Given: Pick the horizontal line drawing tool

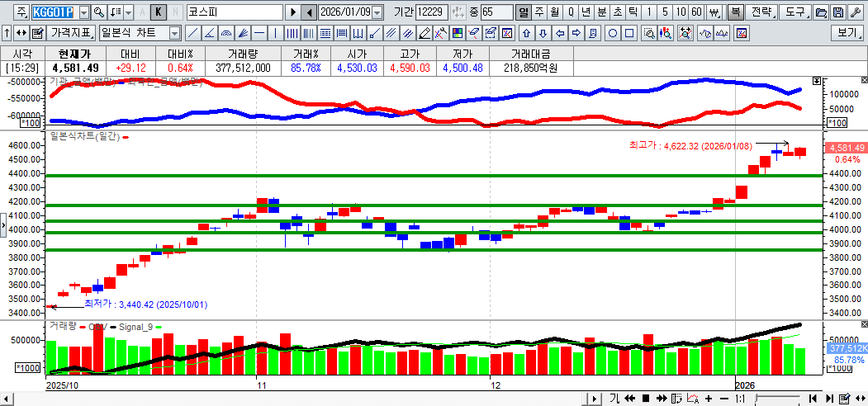Looking at the screenshot, I should tap(259, 34).
